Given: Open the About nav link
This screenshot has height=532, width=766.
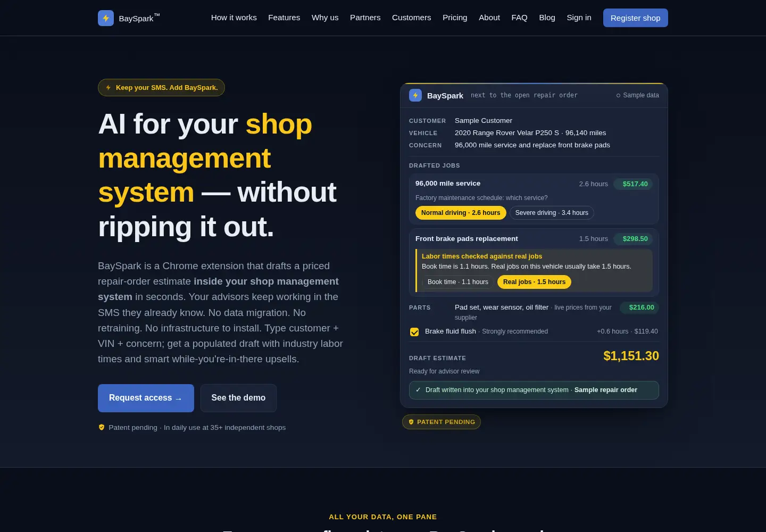Looking at the screenshot, I should pyautogui.click(x=489, y=18).
